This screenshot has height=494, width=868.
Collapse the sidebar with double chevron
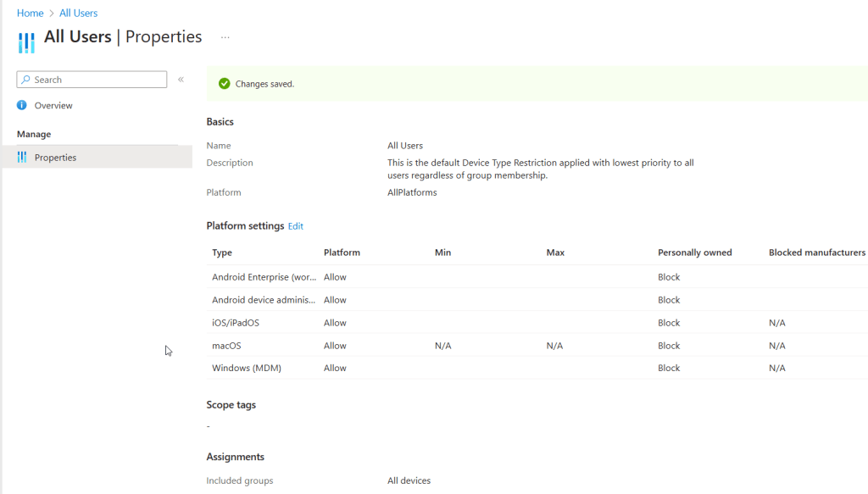point(181,80)
